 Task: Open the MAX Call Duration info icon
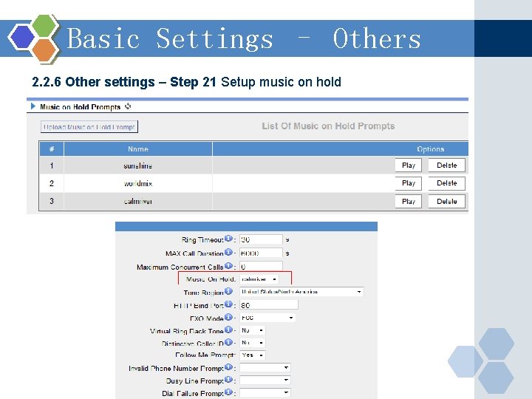click(228, 252)
